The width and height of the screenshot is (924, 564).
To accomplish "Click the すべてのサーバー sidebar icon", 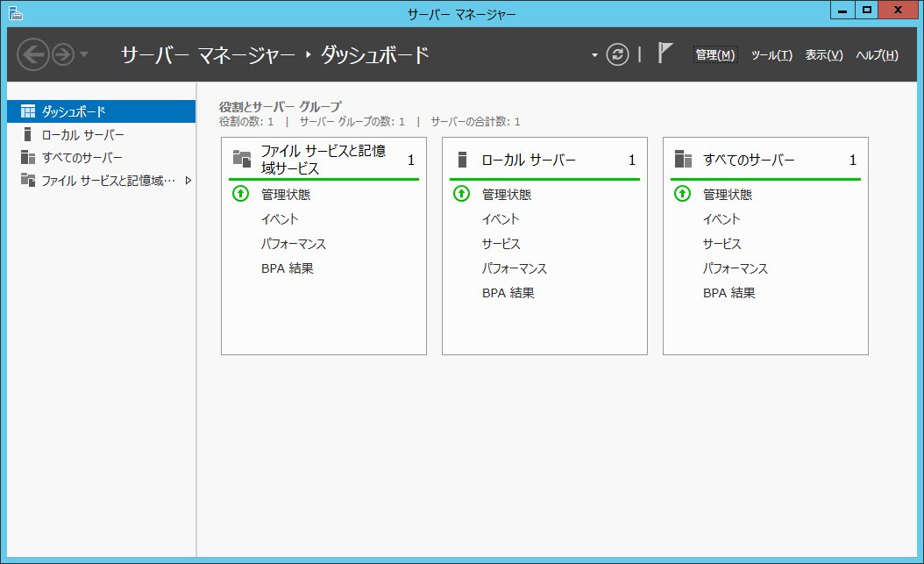I will point(28,158).
